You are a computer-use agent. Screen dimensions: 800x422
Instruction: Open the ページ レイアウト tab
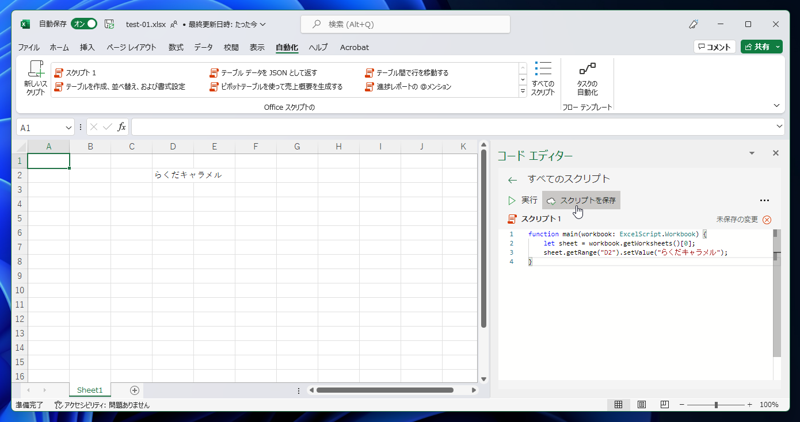[x=131, y=47]
